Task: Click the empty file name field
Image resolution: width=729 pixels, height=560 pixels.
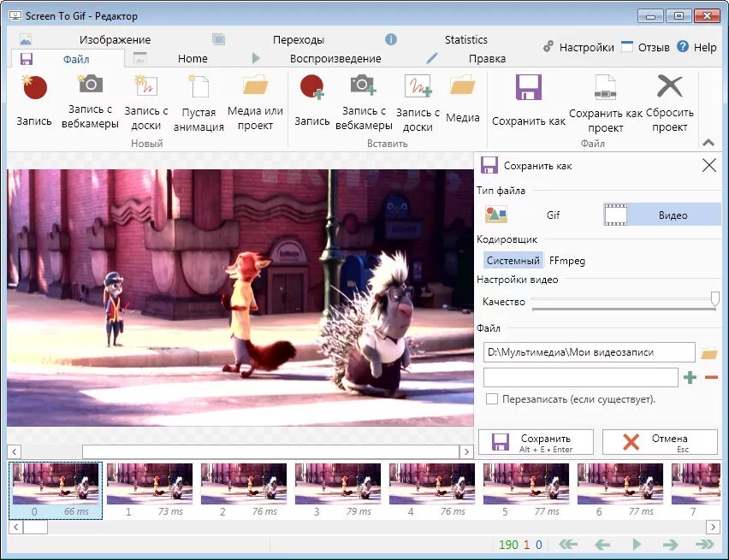Action: (580, 377)
